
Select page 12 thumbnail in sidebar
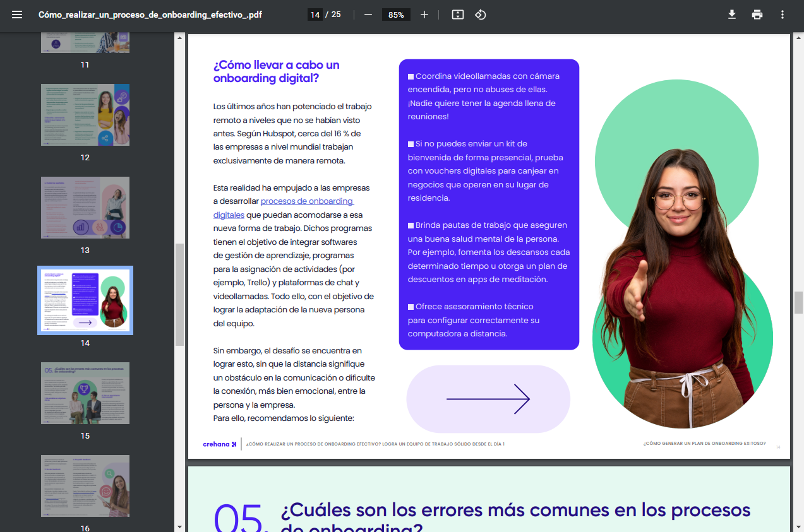[x=85, y=115]
